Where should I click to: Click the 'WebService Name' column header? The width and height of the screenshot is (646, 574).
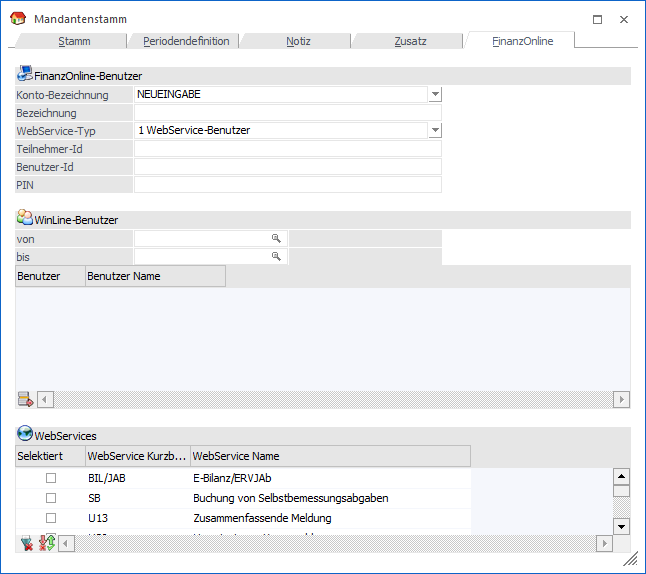tap(329, 456)
